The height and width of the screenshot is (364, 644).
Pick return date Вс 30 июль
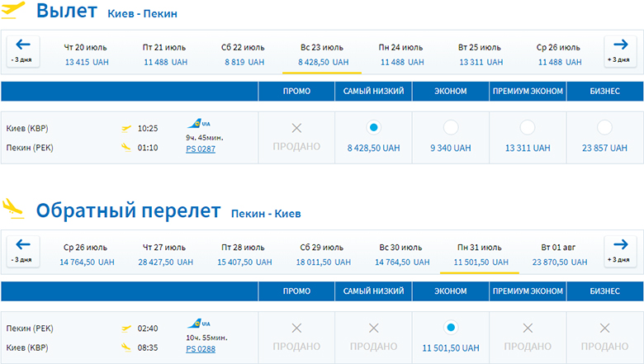pyautogui.click(x=402, y=253)
